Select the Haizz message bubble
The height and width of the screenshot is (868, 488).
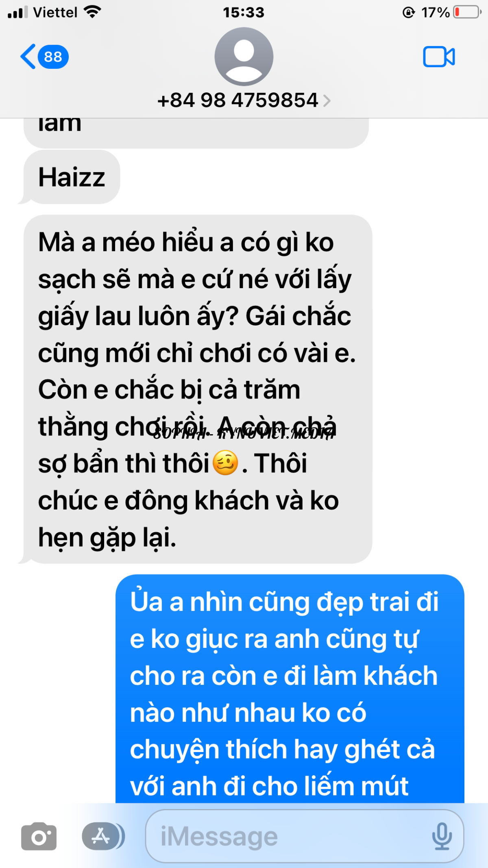[x=72, y=177]
